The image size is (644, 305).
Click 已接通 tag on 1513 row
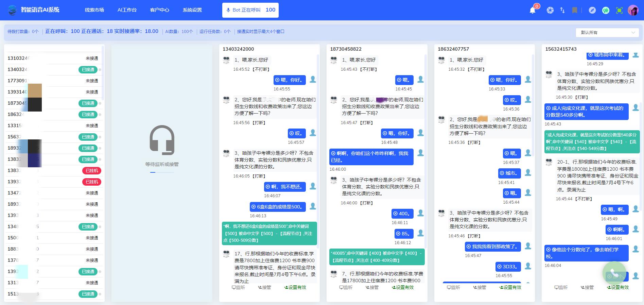point(88,294)
